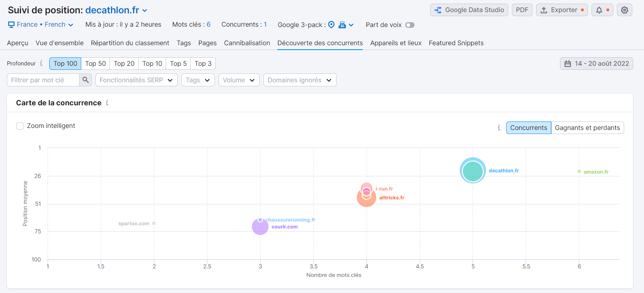Click the info icon beside Profondeur

click(x=41, y=63)
